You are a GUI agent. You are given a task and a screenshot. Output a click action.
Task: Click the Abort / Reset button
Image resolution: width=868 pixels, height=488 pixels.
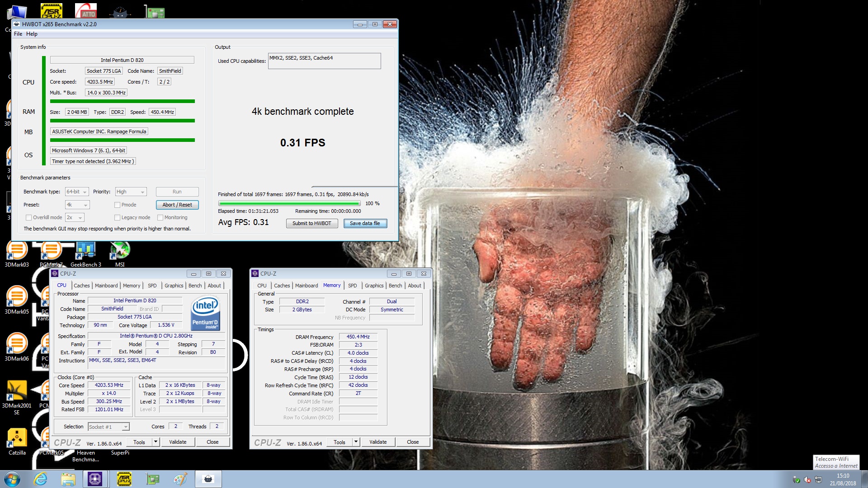pyautogui.click(x=177, y=205)
